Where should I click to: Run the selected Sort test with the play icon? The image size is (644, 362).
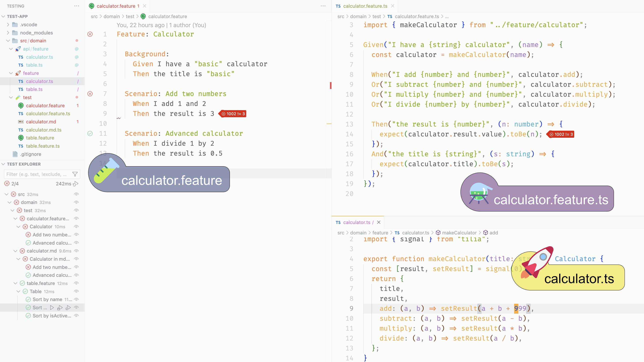pyautogui.click(x=52, y=307)
